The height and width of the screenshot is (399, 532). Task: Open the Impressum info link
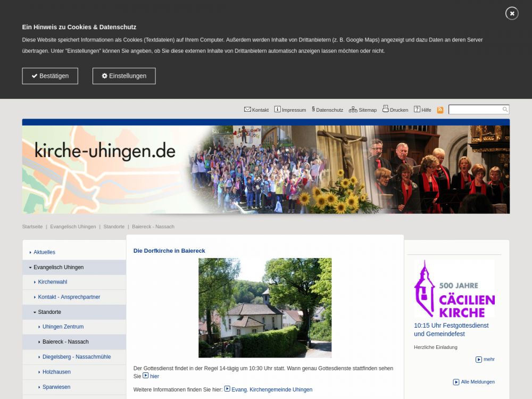(x=290, y=110)
